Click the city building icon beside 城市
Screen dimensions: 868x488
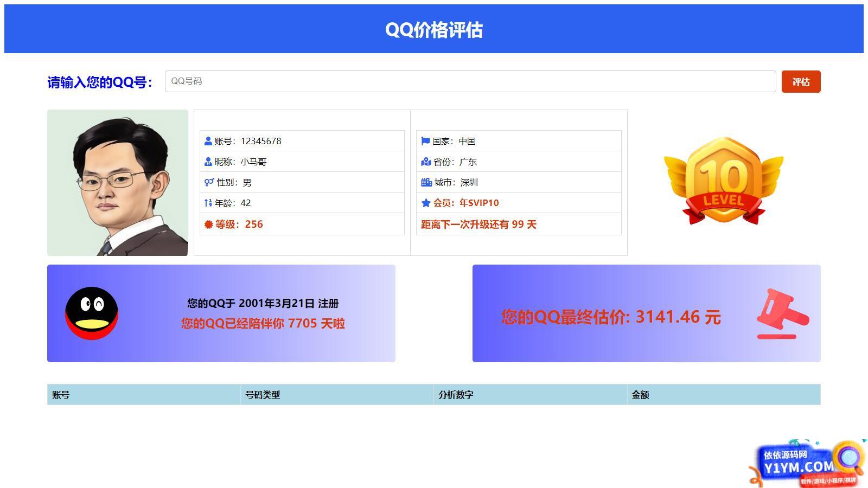point(426,182)
